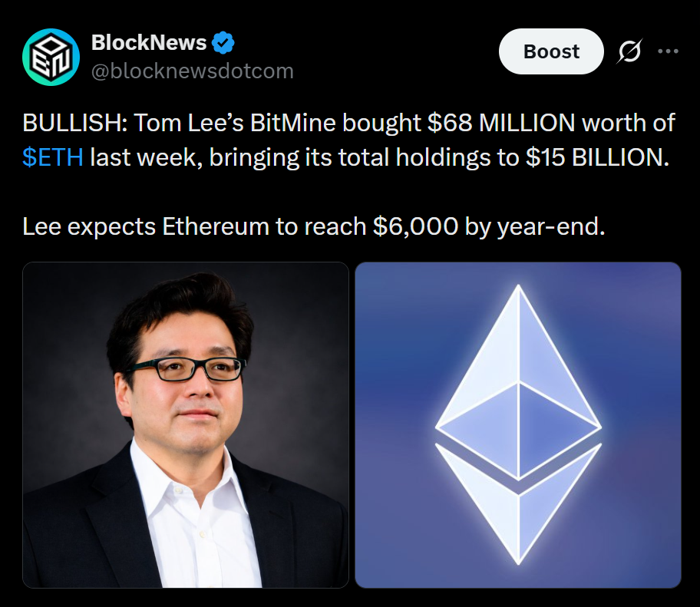Image resolution: width=700 pixels, height=607 pixels.
Task: Click the blue verified checkmark badge
Action: point(223,43)
